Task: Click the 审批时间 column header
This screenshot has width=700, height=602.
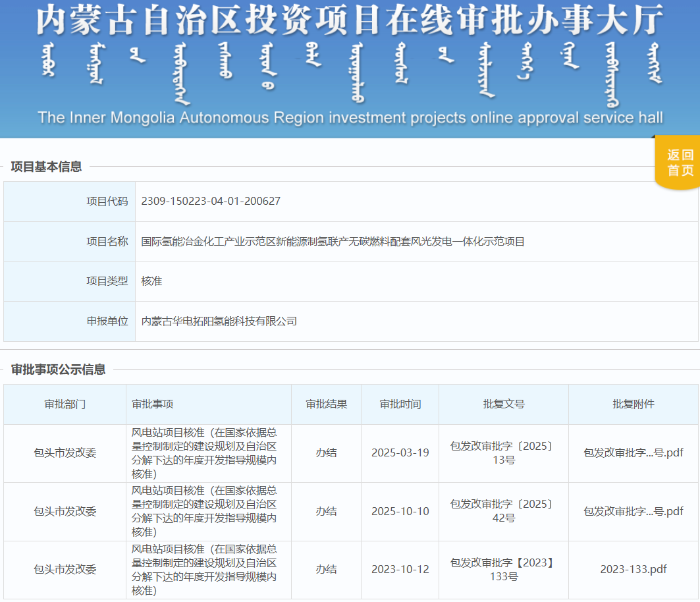Action: click(x=400, y=404)
